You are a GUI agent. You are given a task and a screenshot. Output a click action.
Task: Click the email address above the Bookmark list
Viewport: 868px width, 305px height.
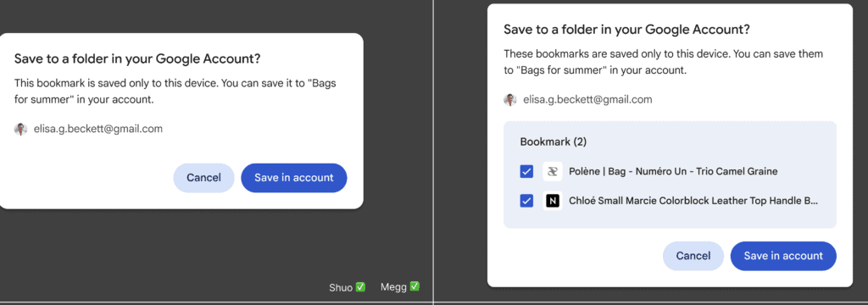588,100
